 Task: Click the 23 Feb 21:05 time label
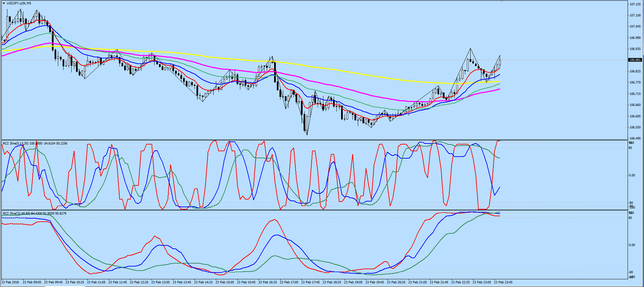click(417, 282)
